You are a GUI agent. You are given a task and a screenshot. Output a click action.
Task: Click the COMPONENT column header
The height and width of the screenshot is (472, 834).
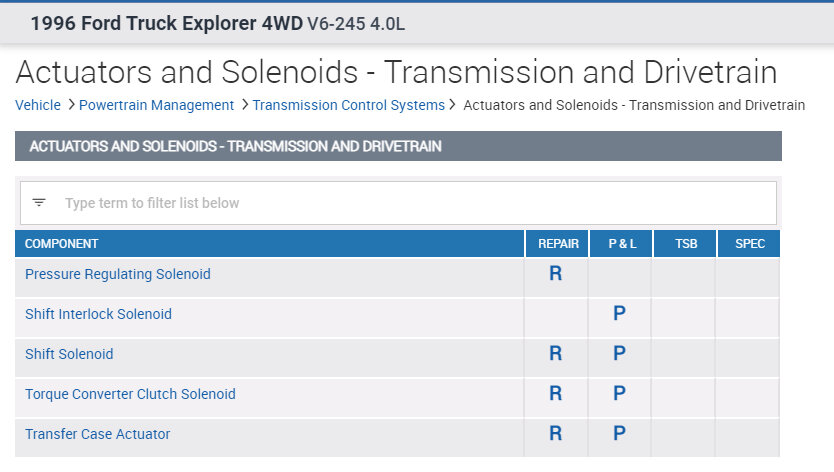click(x=62, y=244)
